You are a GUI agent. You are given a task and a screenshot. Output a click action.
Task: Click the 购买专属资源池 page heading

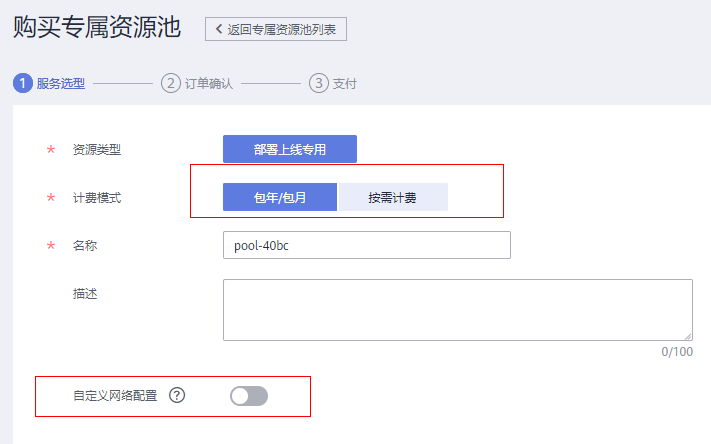point(97,28)
